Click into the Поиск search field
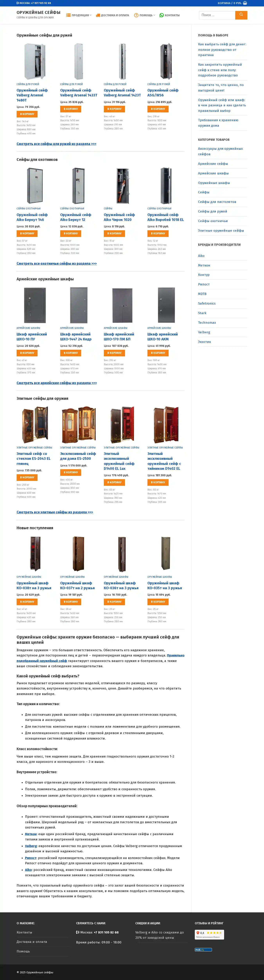Image resolution: width=264 pixels, height=980 pixels. tap(217, 15)
